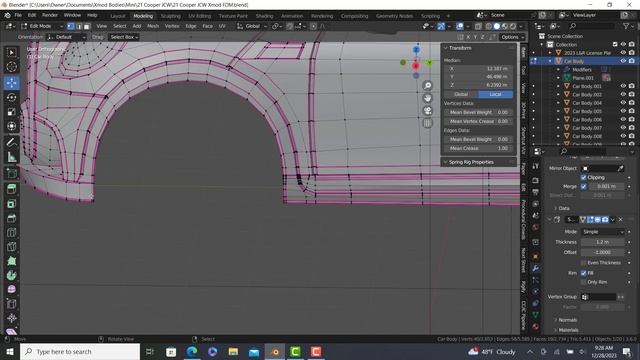Select the Select Box tool in the toolbar

pyautogui.click(x=11, y=52)
